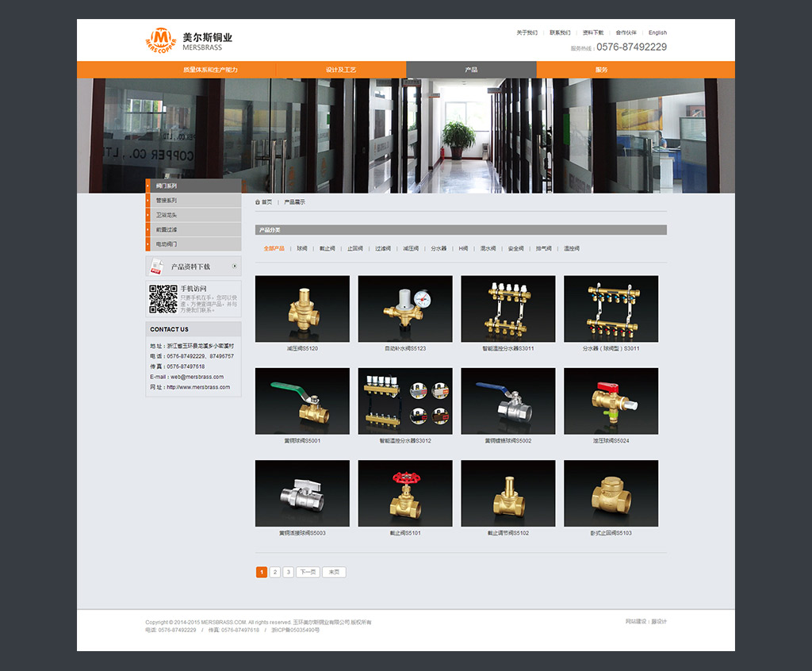The height and width of the screenshot is (671, 812).
Task: Select 服务 in main navigation
Action: point(601,70)
